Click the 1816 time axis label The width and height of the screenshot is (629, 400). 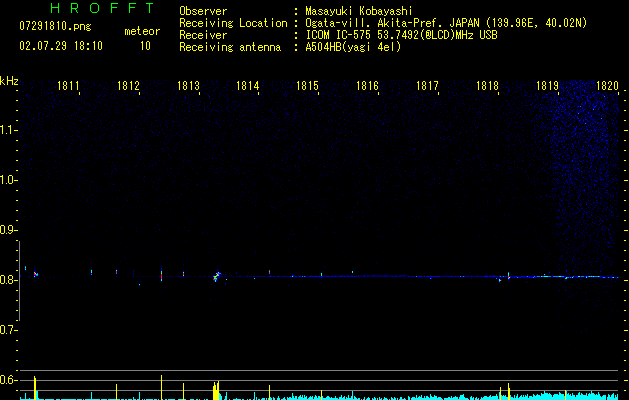click(x=367, y=85)
